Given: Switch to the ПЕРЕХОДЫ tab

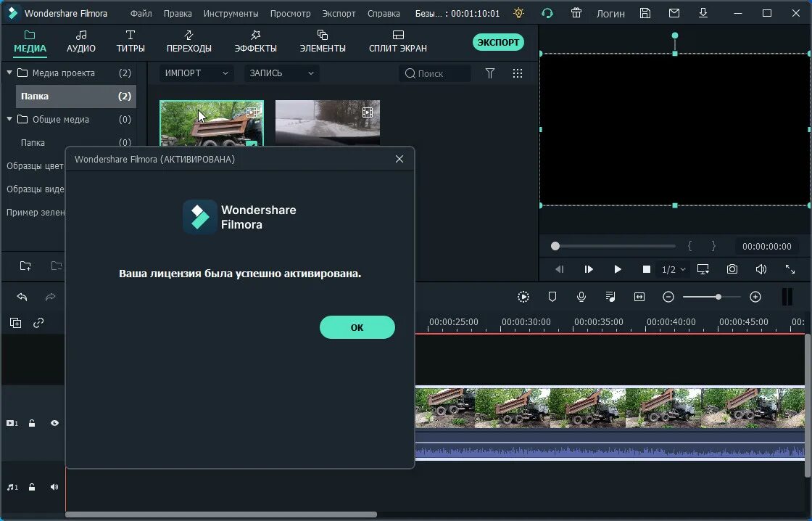Looking at the screenshot, I should pyautogui.click(x=189, y=42).
